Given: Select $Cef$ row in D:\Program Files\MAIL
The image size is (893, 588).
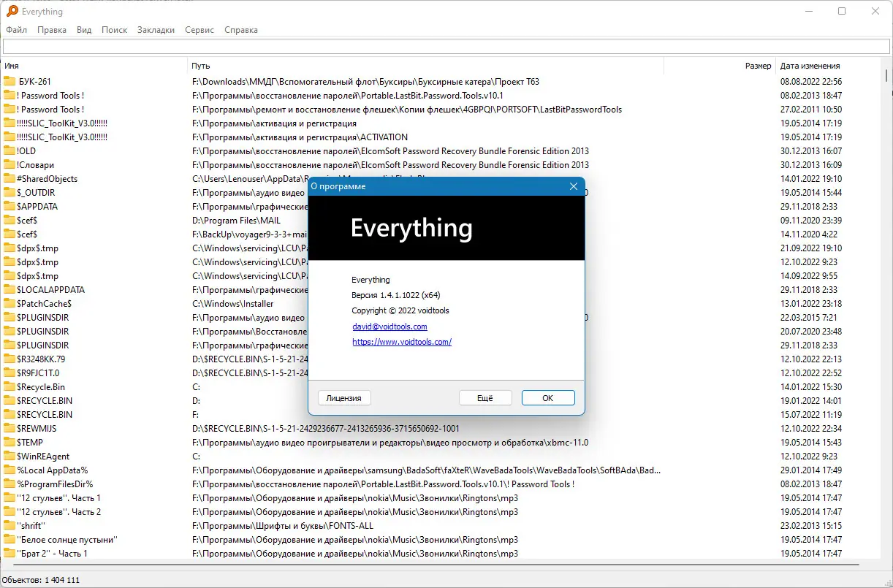Looking at the screenshot, I should [x=441, y=221].
